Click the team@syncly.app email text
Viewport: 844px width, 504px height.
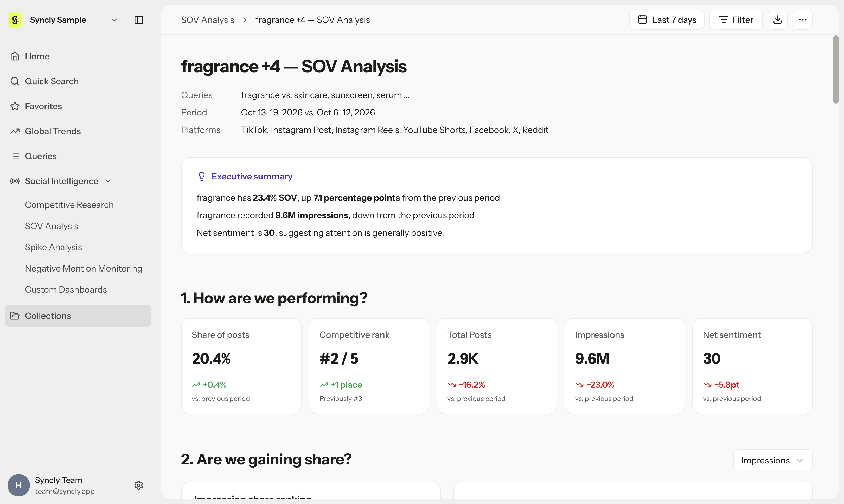pyautogui.click(x=65, y=492)
